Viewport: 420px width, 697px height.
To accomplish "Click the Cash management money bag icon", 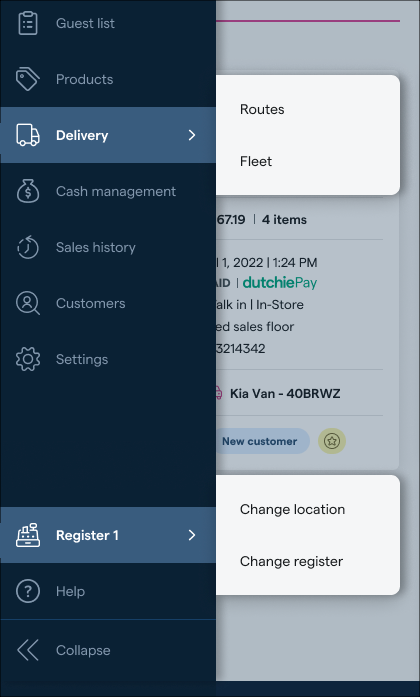I will tap(28, 191).
